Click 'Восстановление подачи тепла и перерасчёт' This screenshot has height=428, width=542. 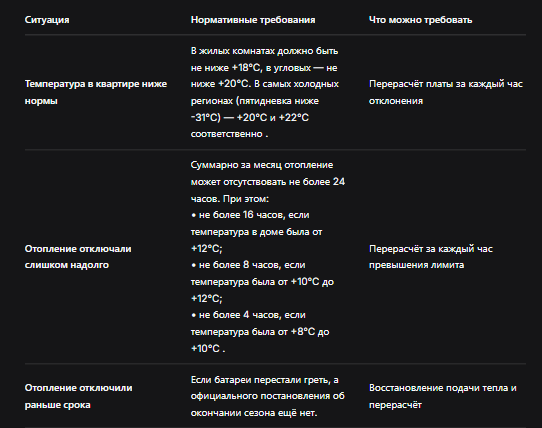443,396
